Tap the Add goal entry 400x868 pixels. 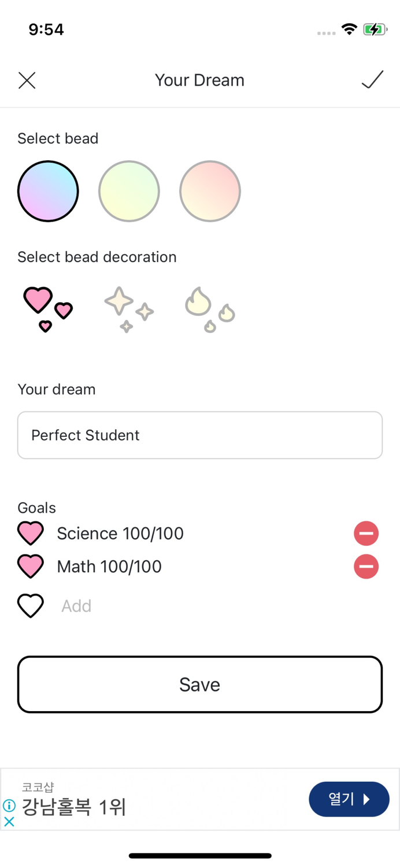[76, 605]
